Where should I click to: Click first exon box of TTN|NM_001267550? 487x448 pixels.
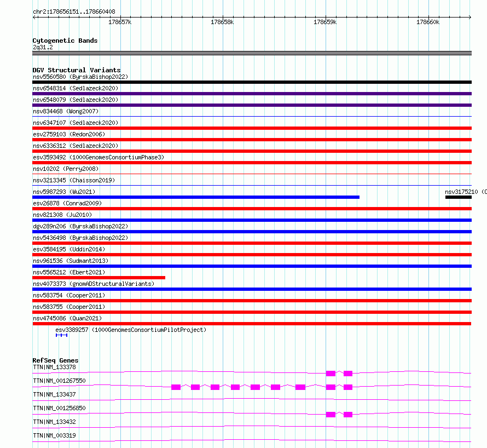point(176,387)
